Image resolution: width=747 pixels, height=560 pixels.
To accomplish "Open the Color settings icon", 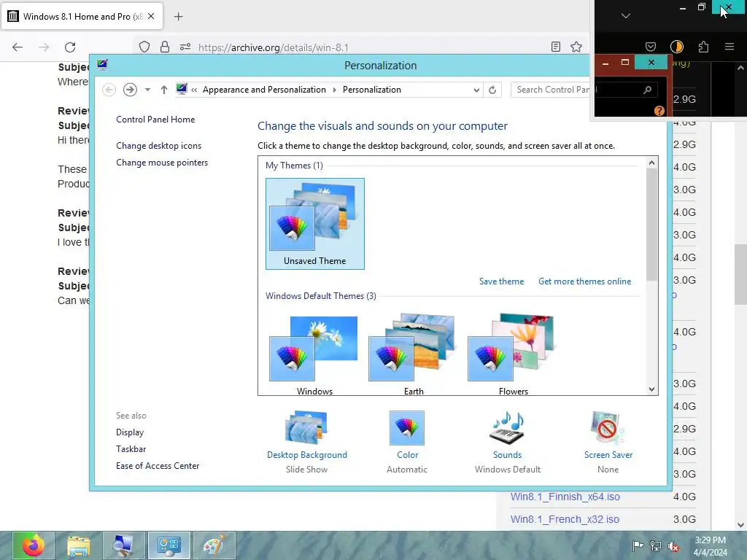I will pyautogui.click(x=407, y=428).
